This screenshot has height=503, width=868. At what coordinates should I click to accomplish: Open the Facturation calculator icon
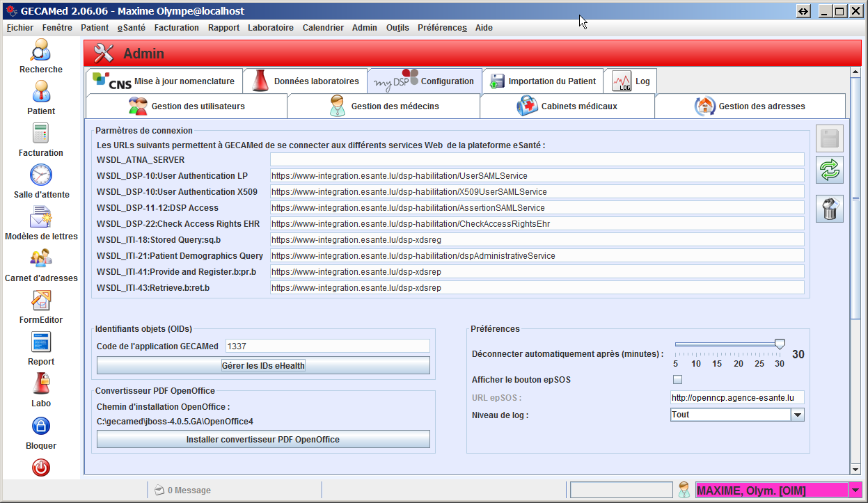40,134
